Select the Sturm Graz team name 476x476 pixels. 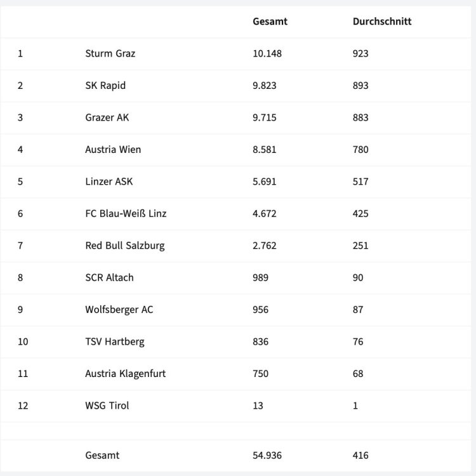click(110, 53)
